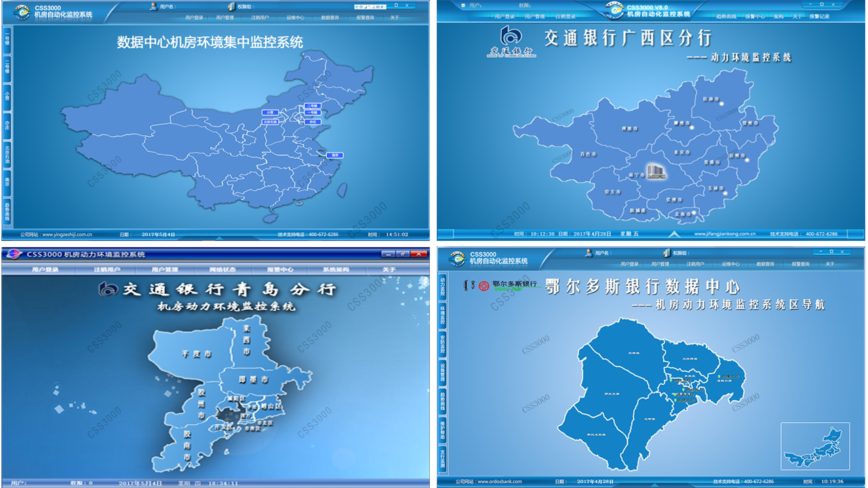
Task: Switch to the 一号楼 side tab
Action: point(7,40)
